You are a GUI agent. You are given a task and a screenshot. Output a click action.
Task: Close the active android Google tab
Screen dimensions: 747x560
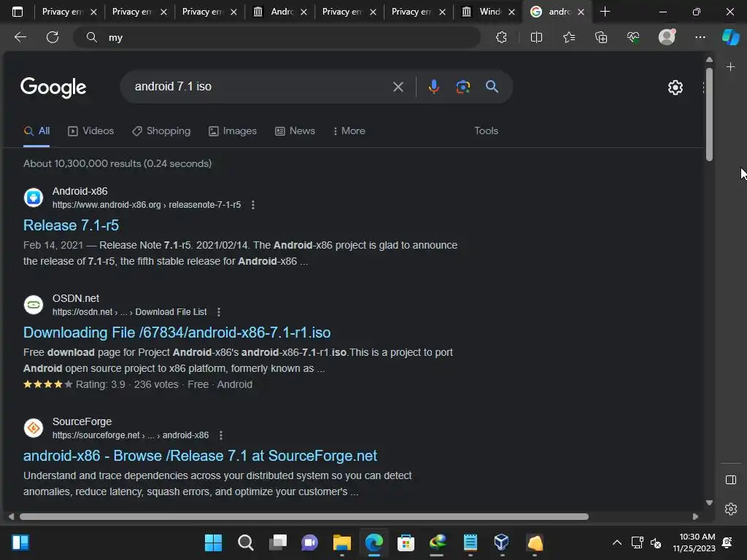click(581, 12)
